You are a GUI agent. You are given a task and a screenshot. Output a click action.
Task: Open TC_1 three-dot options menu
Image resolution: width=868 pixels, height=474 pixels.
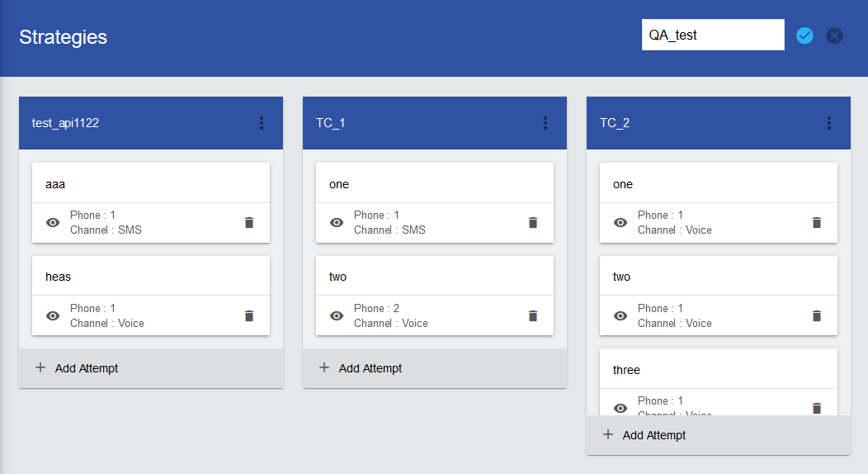click(x=545, y=123)
